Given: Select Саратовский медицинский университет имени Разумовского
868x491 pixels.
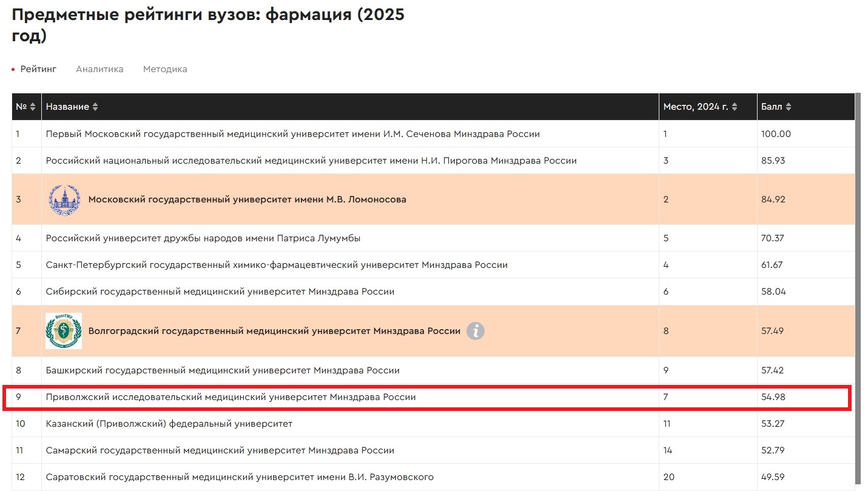Looking at the screenshot, I should point(433,477).
